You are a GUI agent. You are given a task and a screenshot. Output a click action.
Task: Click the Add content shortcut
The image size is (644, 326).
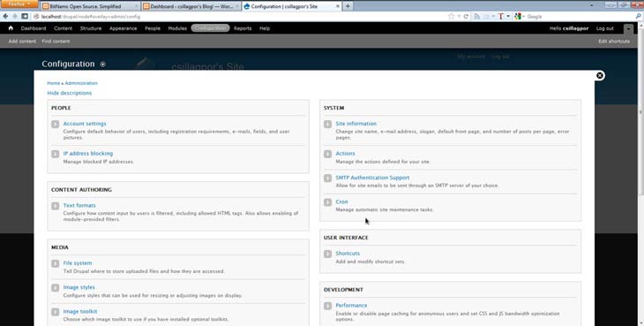[22, 42]
